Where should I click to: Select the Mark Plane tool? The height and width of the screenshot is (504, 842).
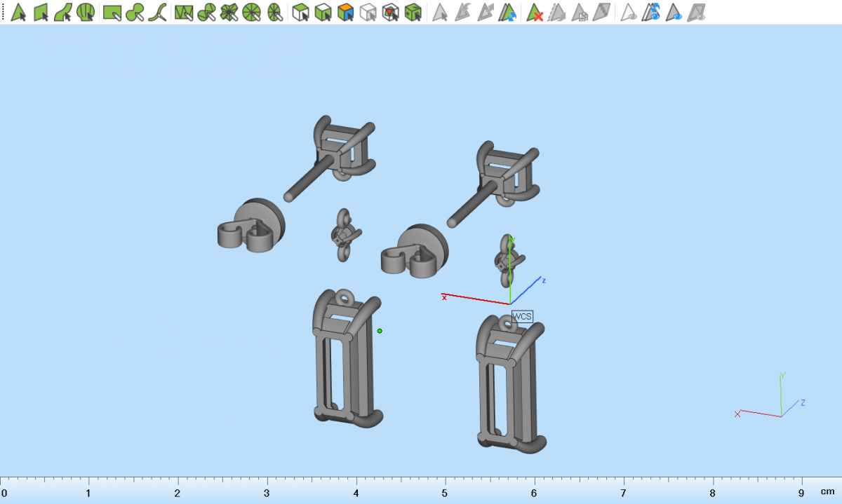pyautogui.click(x=41, y=12)
